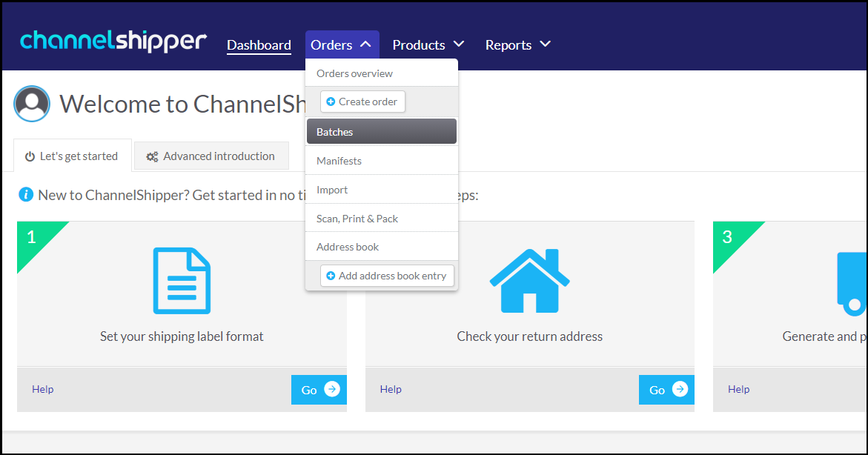Select the Let's get started tab

(72, 156)
